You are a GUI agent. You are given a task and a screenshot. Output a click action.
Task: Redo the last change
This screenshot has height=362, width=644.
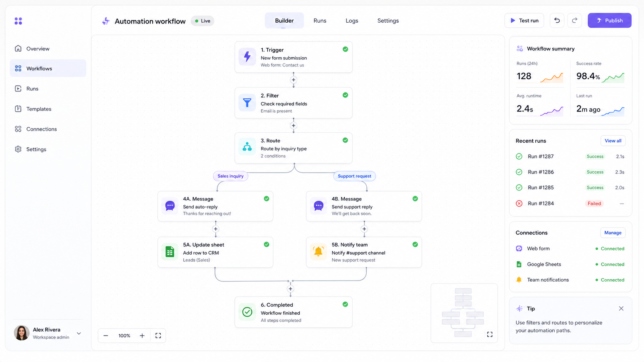[575, 20]
